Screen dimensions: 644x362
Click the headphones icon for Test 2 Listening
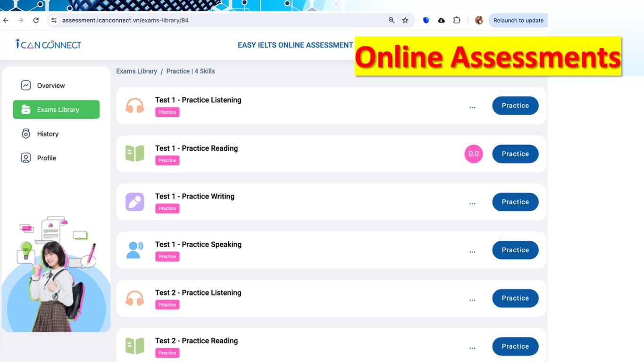pyautogui.click(x=134, y=298)
